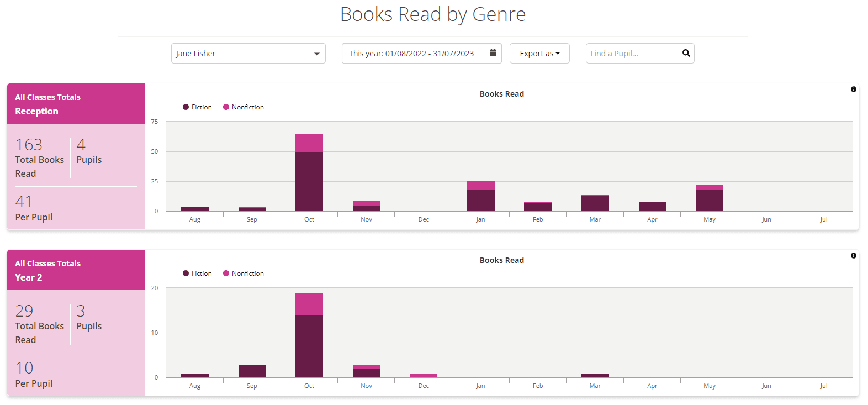Click the Reception October fiction bar
The width and height of the screenshot is (868, 405).
[309, 181]
